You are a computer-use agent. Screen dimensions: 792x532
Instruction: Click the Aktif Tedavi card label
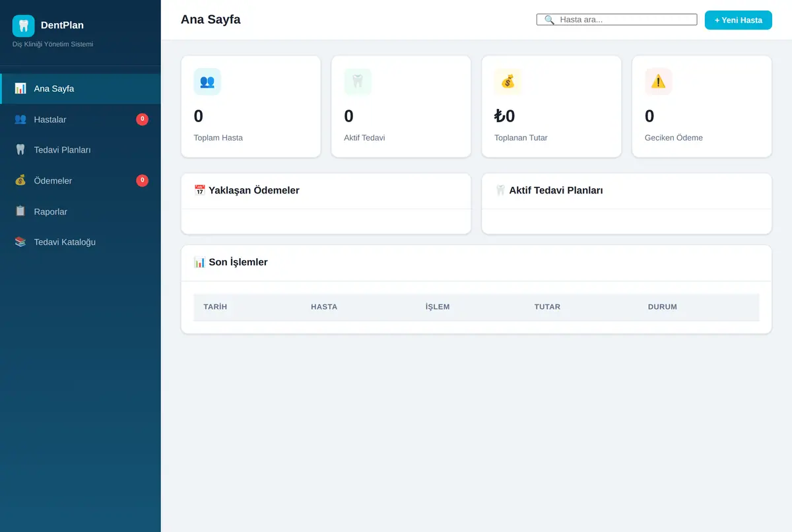pos(364,138)
